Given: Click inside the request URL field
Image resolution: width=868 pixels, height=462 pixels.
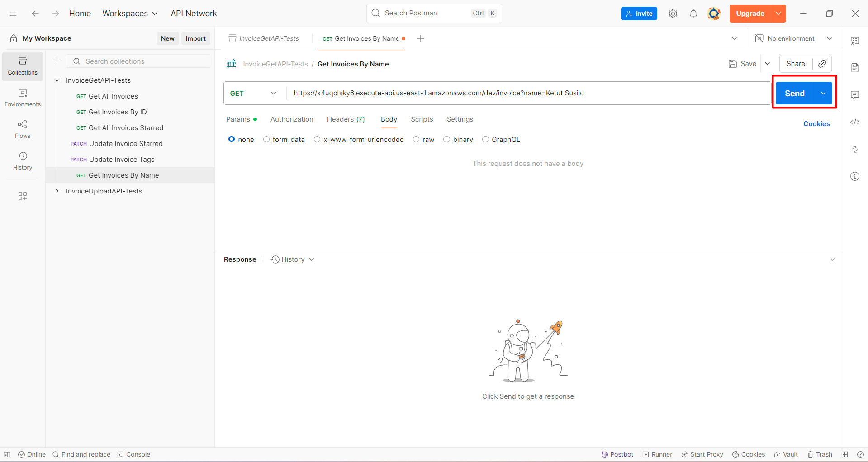Looking at the screenshot, I should 498,93.
